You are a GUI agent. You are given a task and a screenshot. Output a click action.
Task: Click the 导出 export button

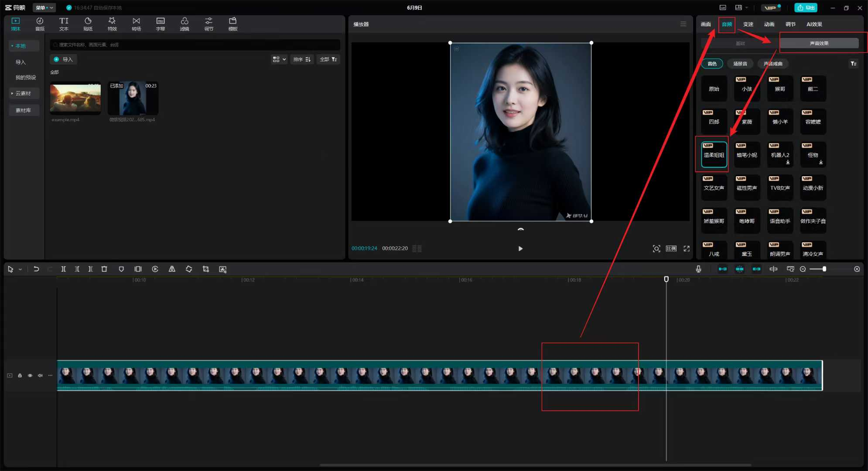(806, 7)
